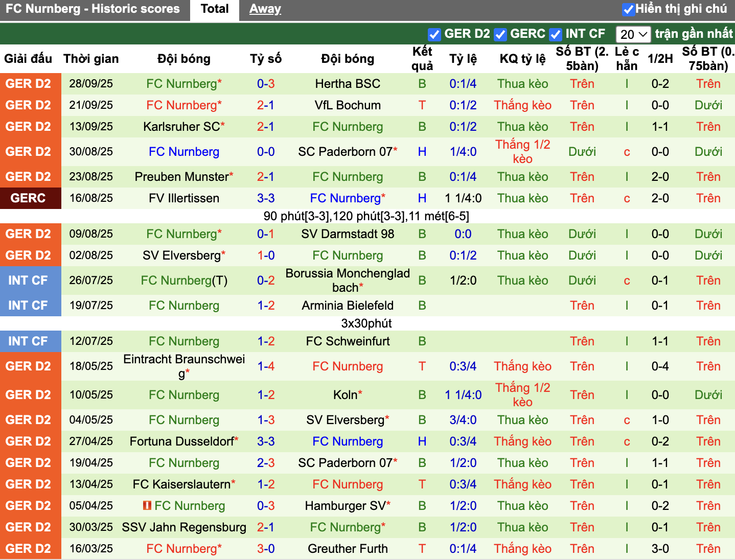The width and height of the screenshot is (735, 560).
Task: Click the 1/2H column header
Action: click(660, 59)
